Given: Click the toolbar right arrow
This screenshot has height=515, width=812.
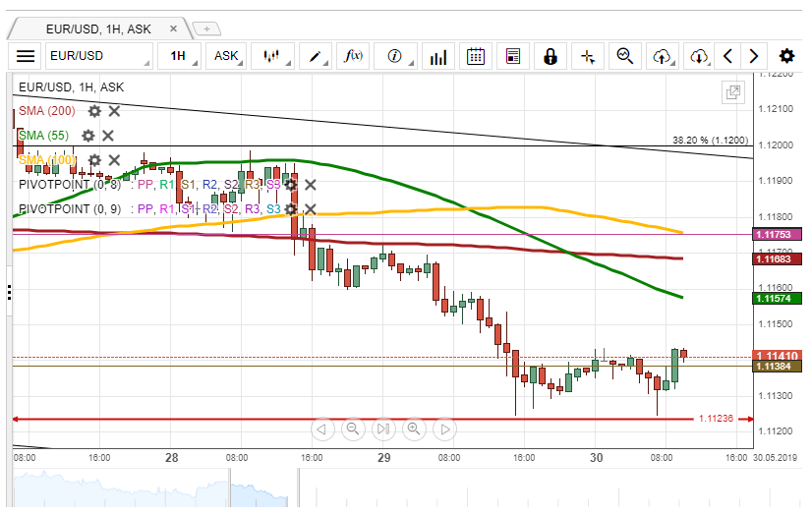Looking at the screenshot, I should point(754,56).
